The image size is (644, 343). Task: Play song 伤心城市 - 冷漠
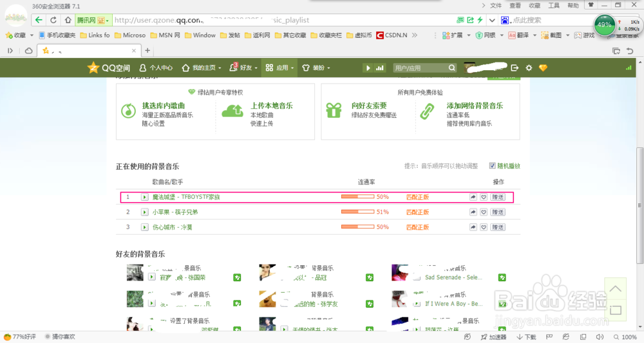(144, 227)
